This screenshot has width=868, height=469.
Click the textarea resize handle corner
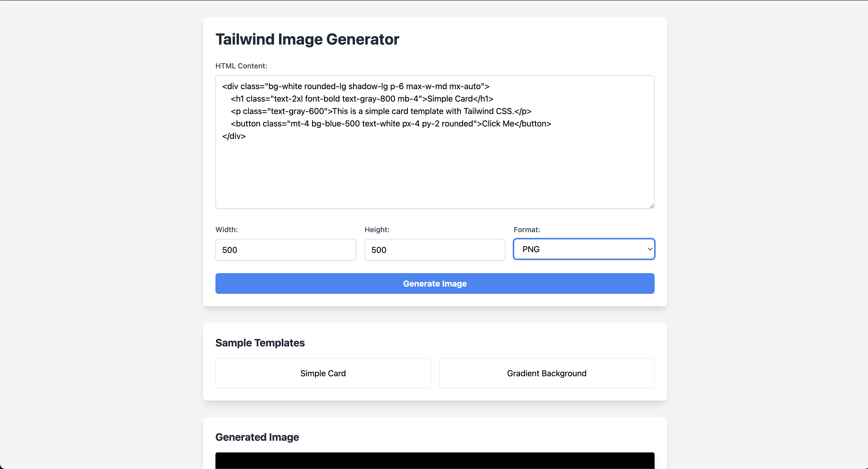(x=651, y=206)
